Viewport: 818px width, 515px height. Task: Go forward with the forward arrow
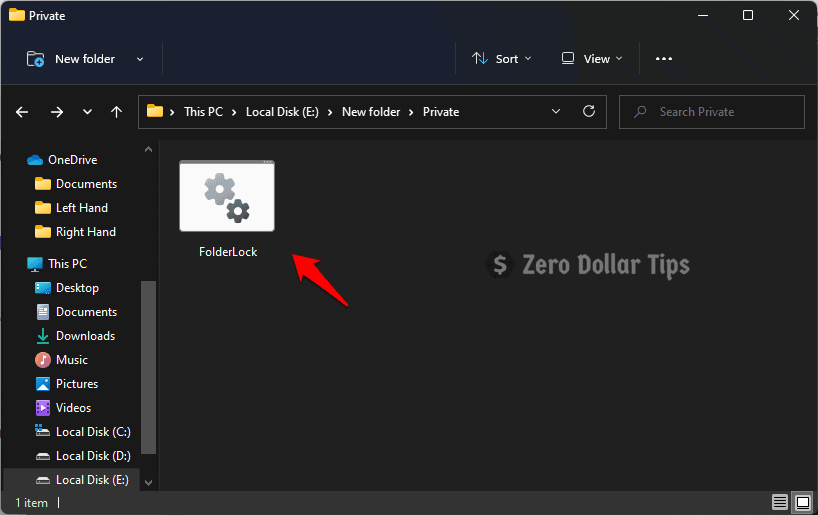click(57, 112)
